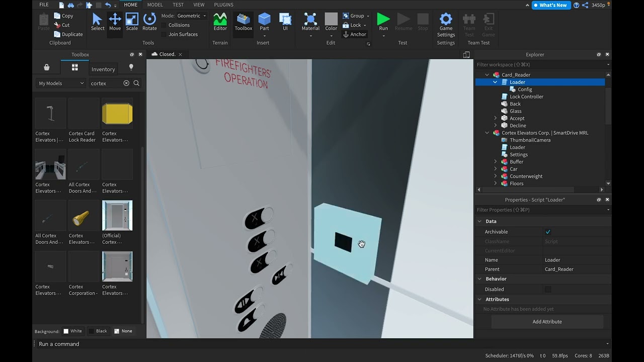Open the PLUGINS ribbon tab
Image resolution: width=644 pixels, height=362 pixels.
223,5
